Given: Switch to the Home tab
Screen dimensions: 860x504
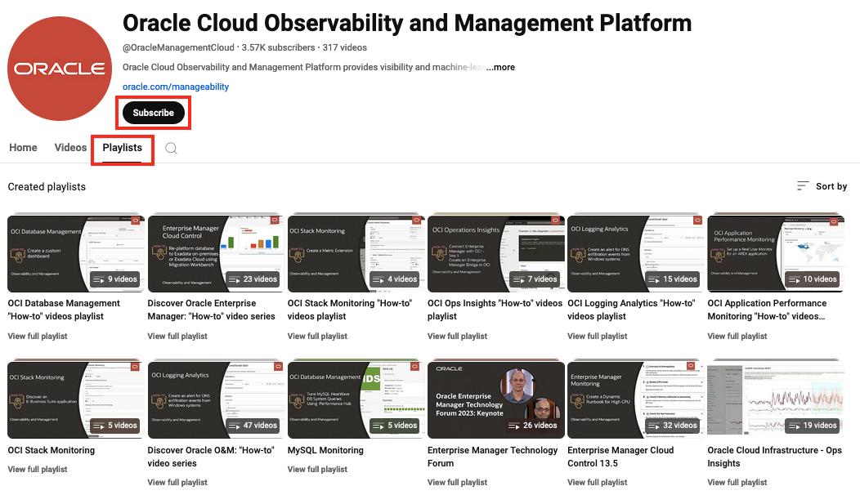Looking at the screenshot, I should click(x=23, y=147).
